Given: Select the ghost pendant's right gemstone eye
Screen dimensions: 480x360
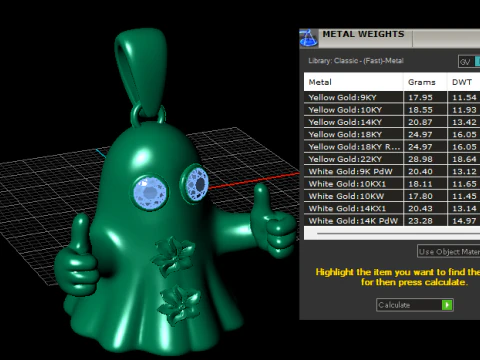Looking at the screenshot, I should (197, 183).
